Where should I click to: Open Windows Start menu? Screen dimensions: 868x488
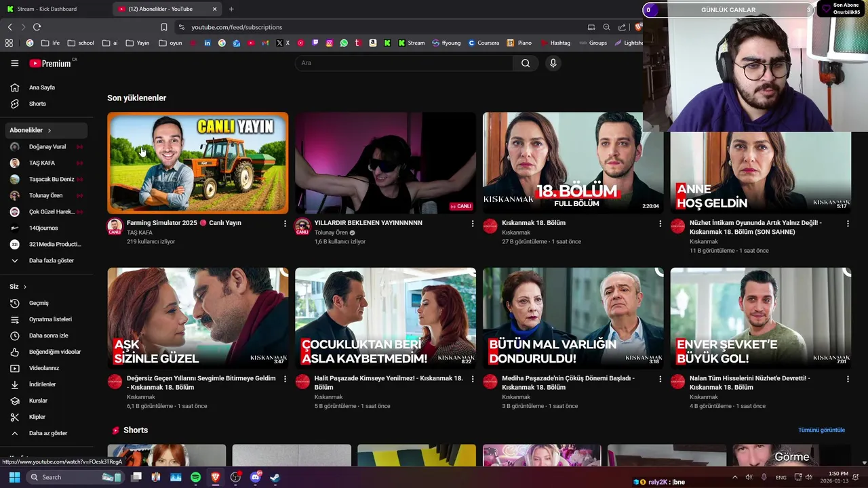click(14, 477)
